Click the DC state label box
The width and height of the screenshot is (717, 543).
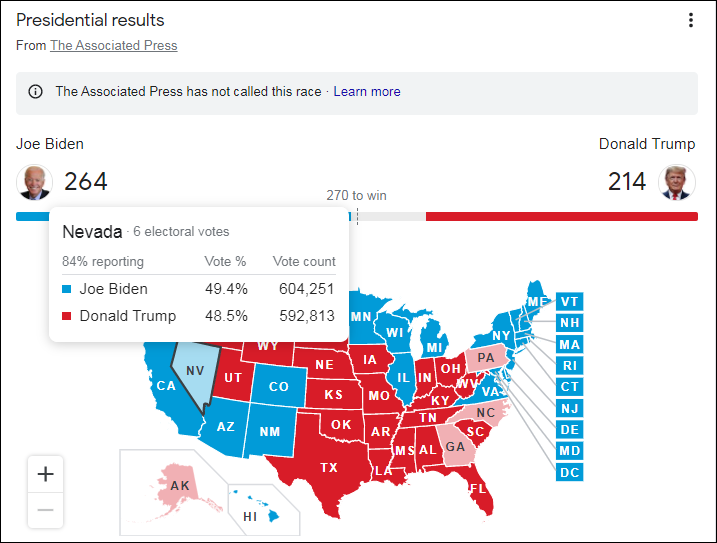pyautogui.click(x=569, y=472)
